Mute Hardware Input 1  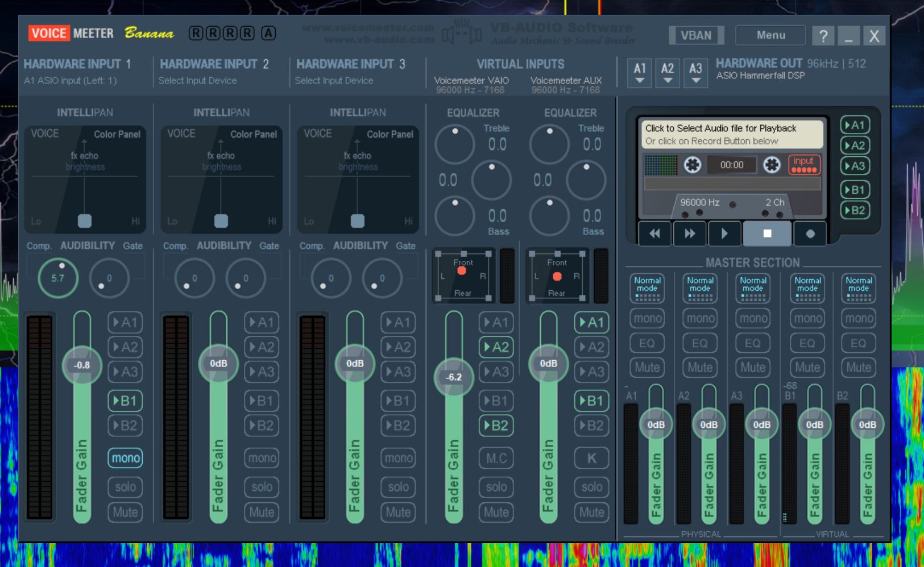(125, 512)
